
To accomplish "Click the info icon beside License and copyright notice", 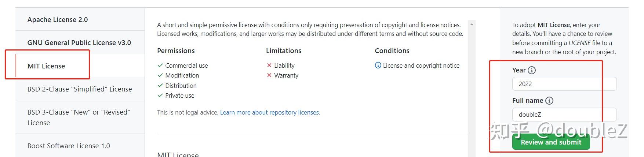I will point(378,65).
